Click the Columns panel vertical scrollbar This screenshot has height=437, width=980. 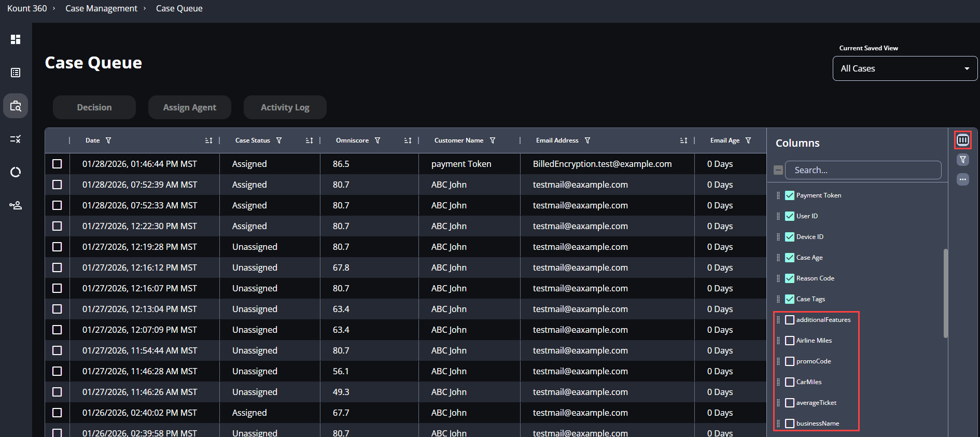tap(946, 293)
